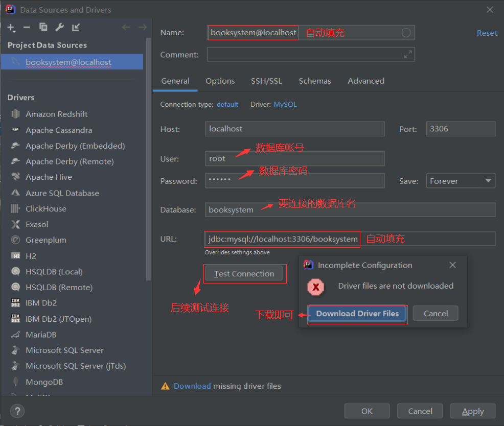The image size is (504, 426).
Task: Click the URL jdbc input field
Action: pyautogui.click(x=350, y=239)
